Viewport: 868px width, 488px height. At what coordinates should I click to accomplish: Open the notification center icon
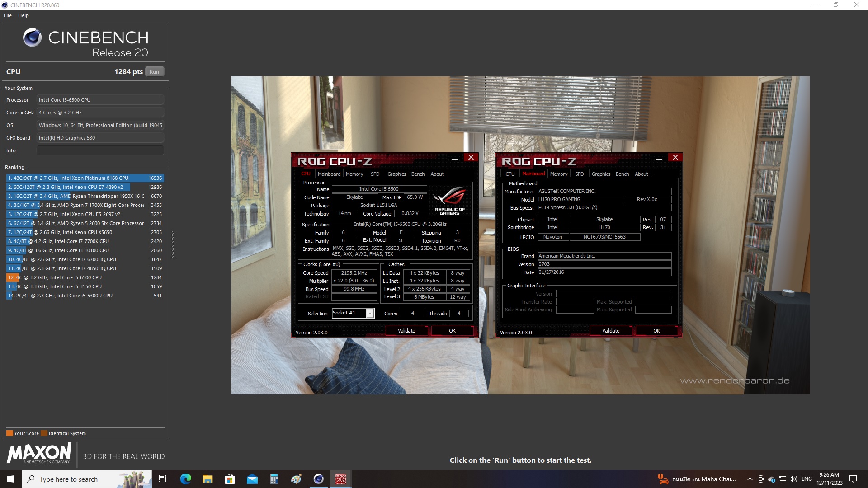pyautogui.click(x=853, y=479)
